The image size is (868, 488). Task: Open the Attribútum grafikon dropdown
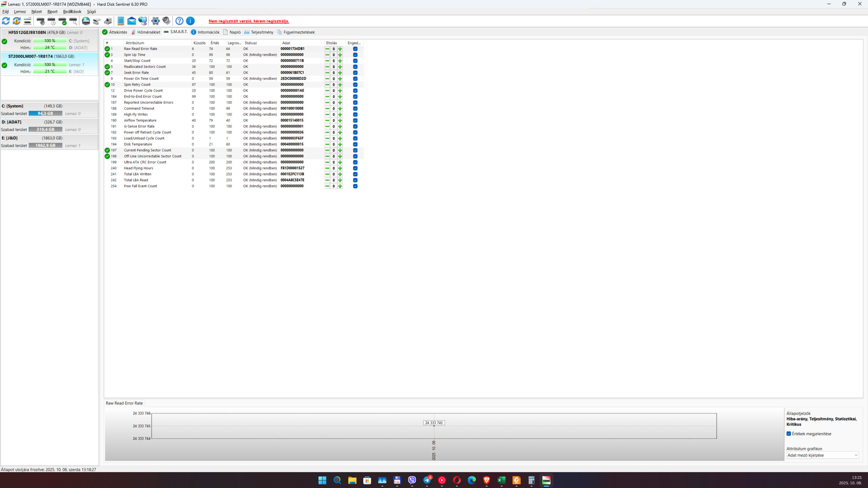[x=822, y=456]
